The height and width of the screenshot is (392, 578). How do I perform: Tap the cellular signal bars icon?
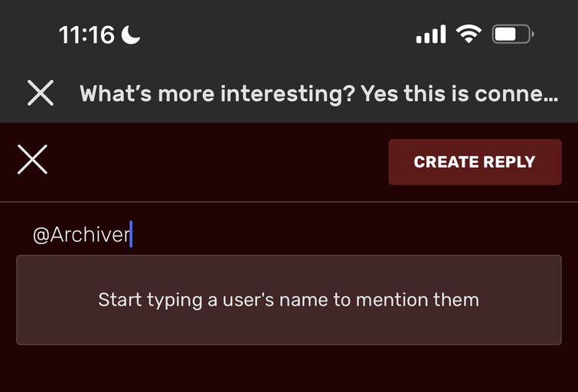[x=431, y=34]
